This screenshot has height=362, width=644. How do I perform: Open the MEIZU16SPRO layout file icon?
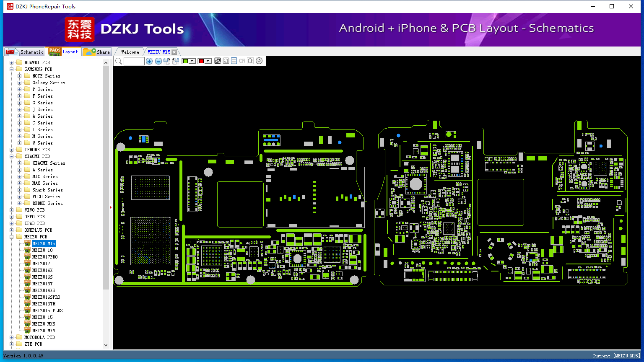pos(27,297)
